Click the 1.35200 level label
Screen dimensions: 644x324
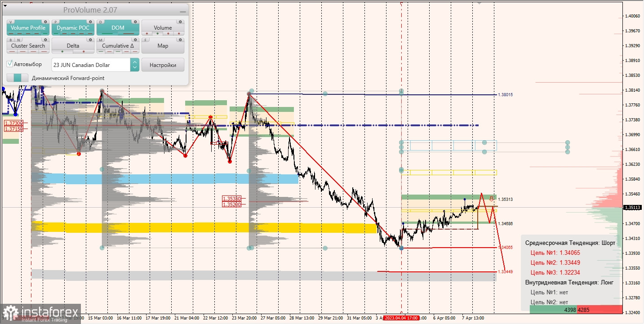(x=232, y=204)
